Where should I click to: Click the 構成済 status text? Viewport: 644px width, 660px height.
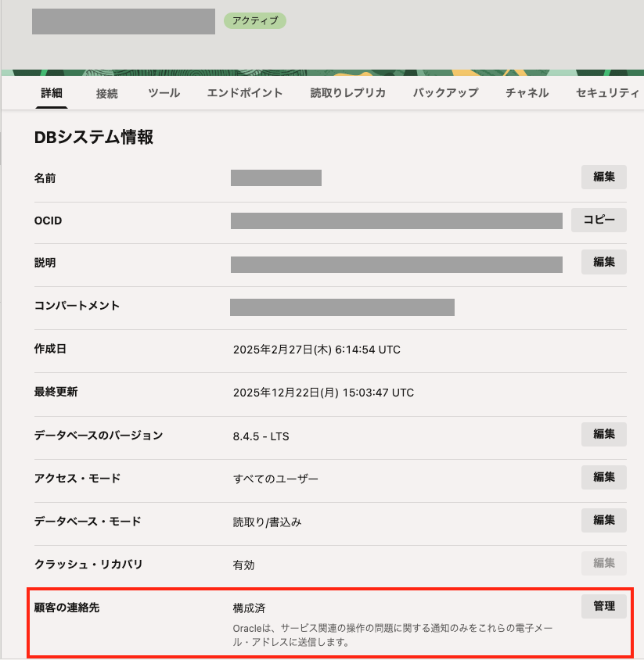point(250,608)
